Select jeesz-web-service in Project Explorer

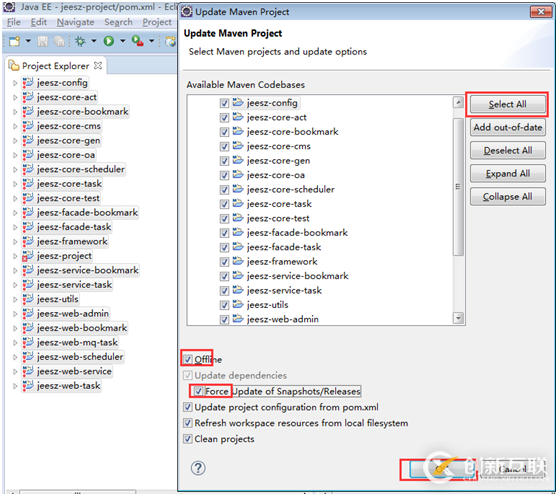click(74, 371)
